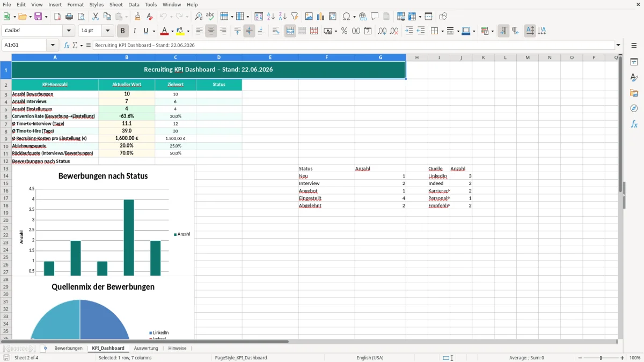Toggle Center Vertically alignment
The image size is (644, 362).
(x=249, y=31)
